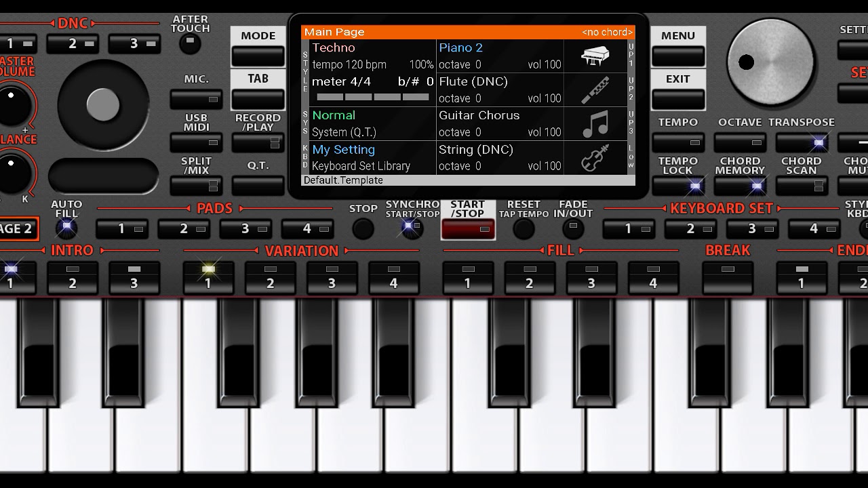
Task: Click the Reset Tap Tempo button
Action: click(x=524, y=228)
